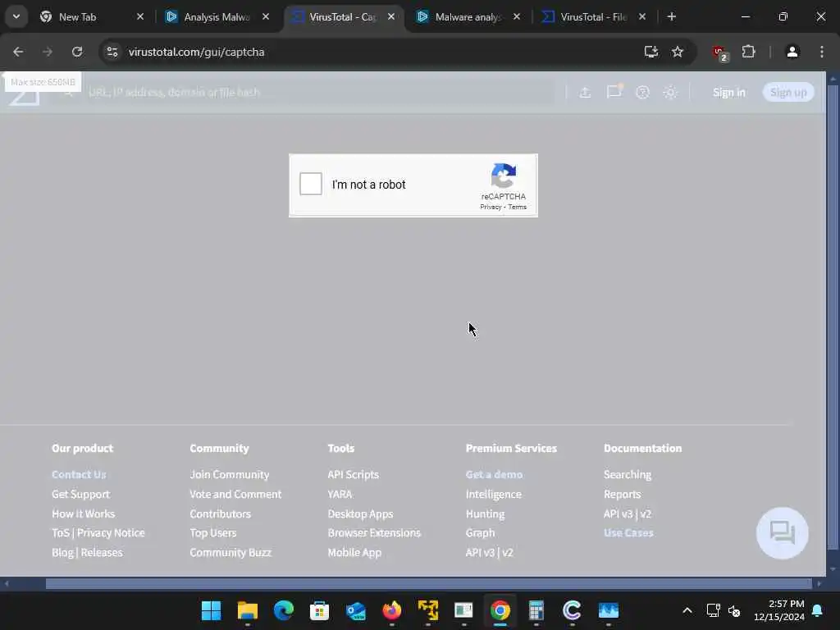840x630 pixels.
Task: Switch to the VirusTotal - File tab
Action: (x=593, y=16)
